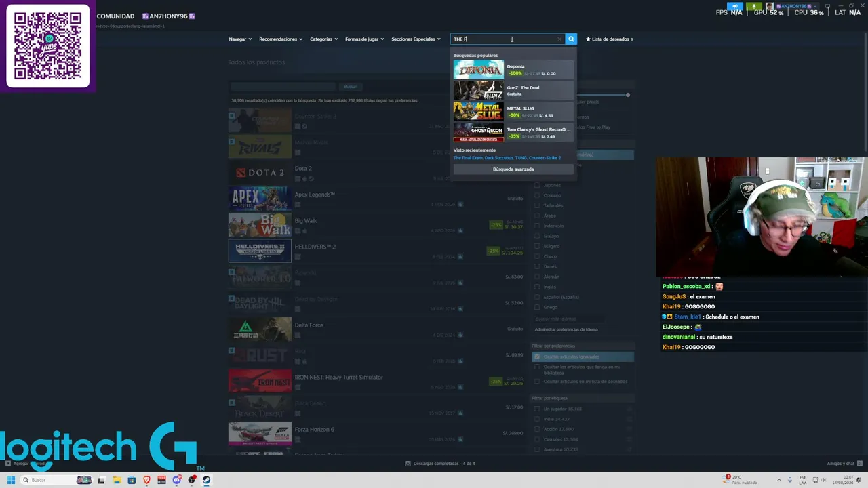Enable the Inglés language filter
868x488 pixels.
(x=537, y=287)
